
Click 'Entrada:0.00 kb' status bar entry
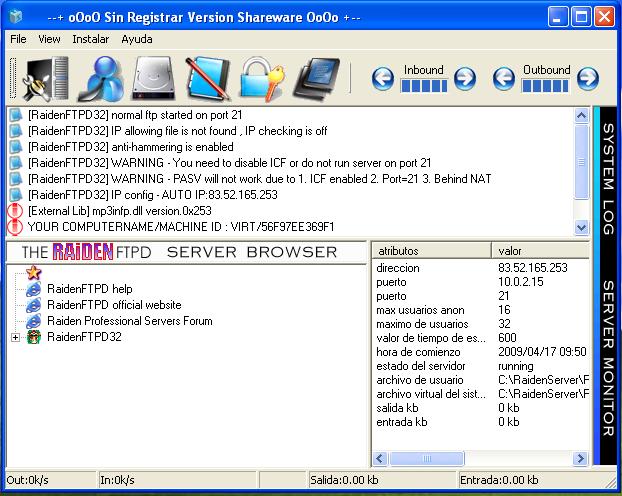coord(534,480)
